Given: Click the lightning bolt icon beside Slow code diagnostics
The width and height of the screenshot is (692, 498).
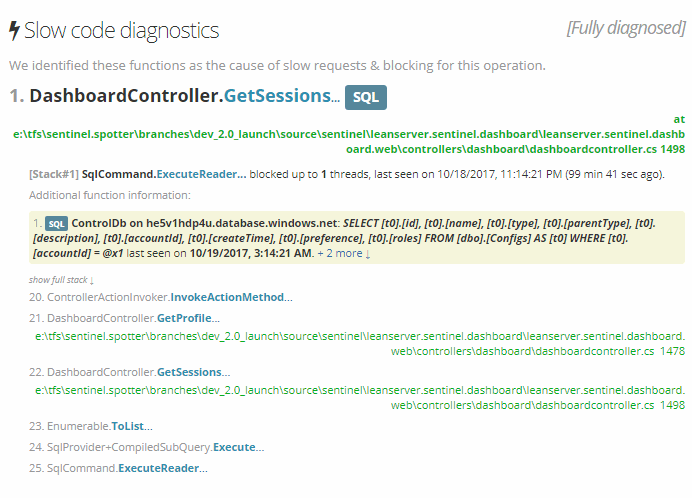Looking at the screenshot, I should pos(15,31).
